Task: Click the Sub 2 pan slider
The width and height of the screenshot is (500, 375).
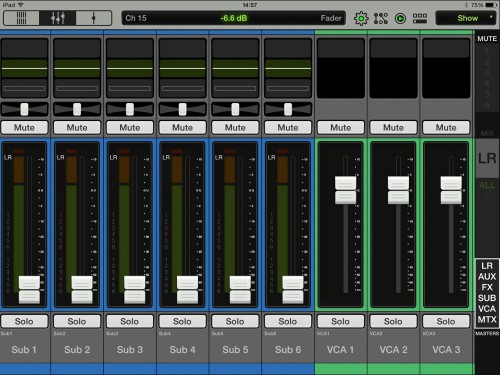Action: pos(77,109)
